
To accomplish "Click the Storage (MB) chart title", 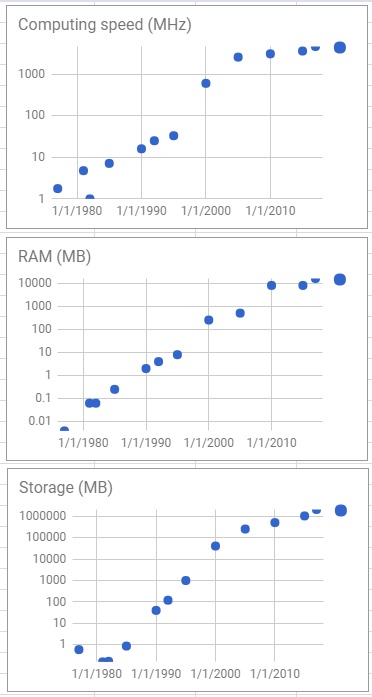I will [x=66, y=487].
